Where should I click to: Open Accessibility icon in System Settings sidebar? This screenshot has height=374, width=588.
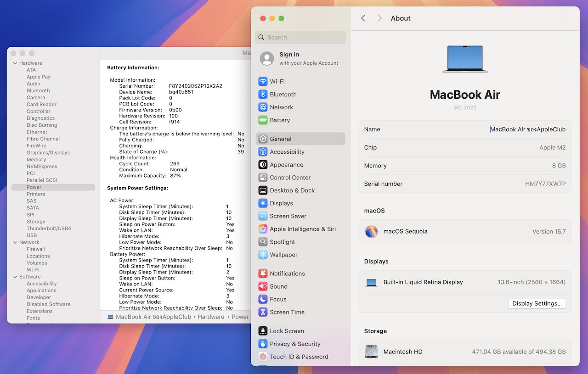coord(263,152)
